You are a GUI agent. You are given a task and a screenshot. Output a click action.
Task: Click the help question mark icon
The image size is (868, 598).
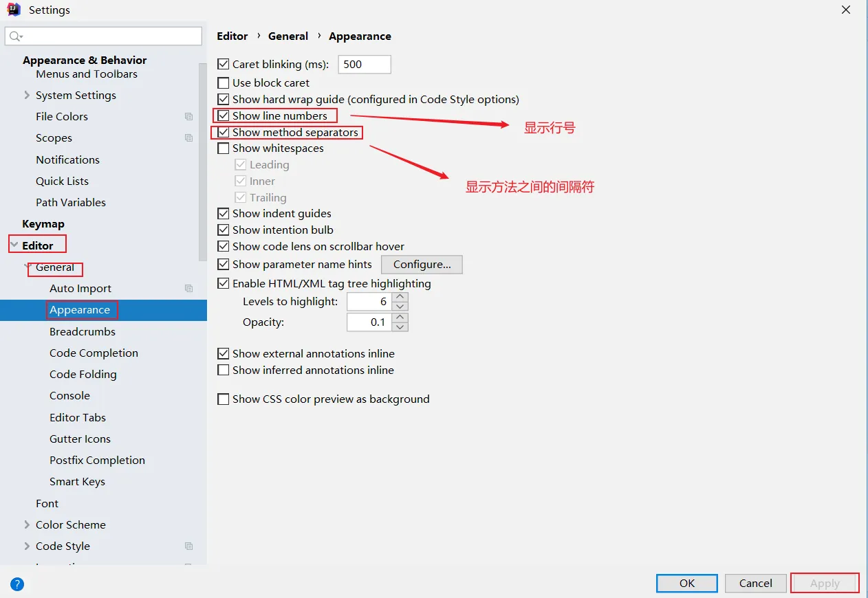point(17,584)
